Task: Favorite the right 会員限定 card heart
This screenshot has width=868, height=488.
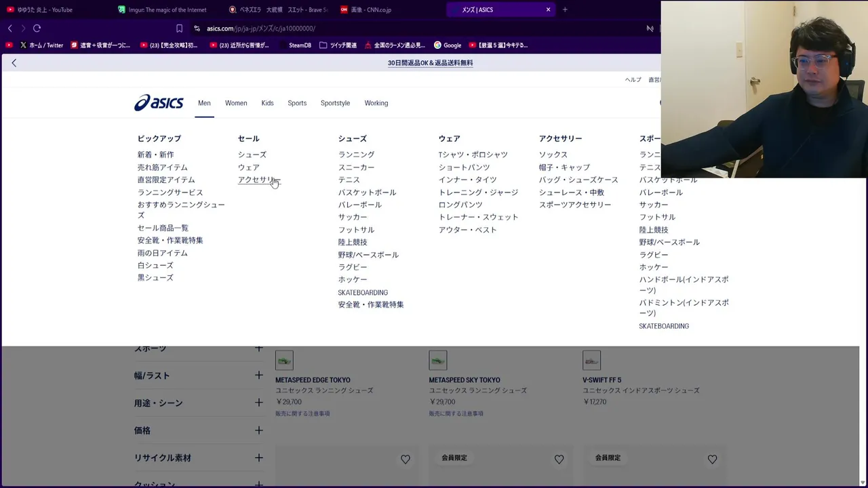Action: (712, 460)
